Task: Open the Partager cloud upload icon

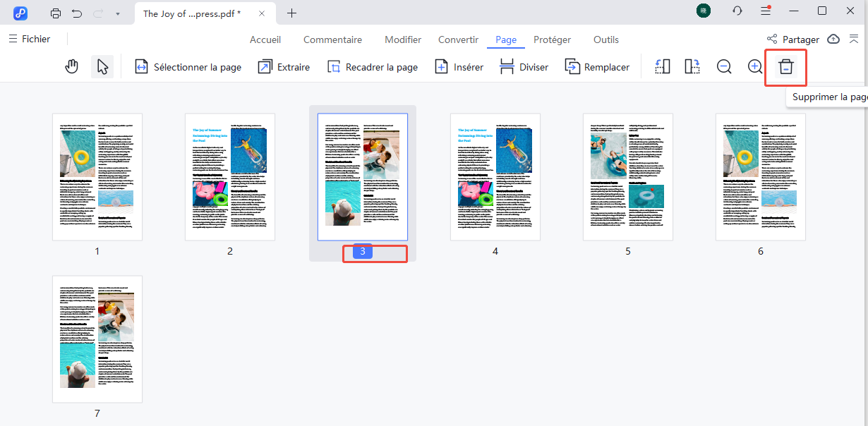Action: (x=834, y=39)
